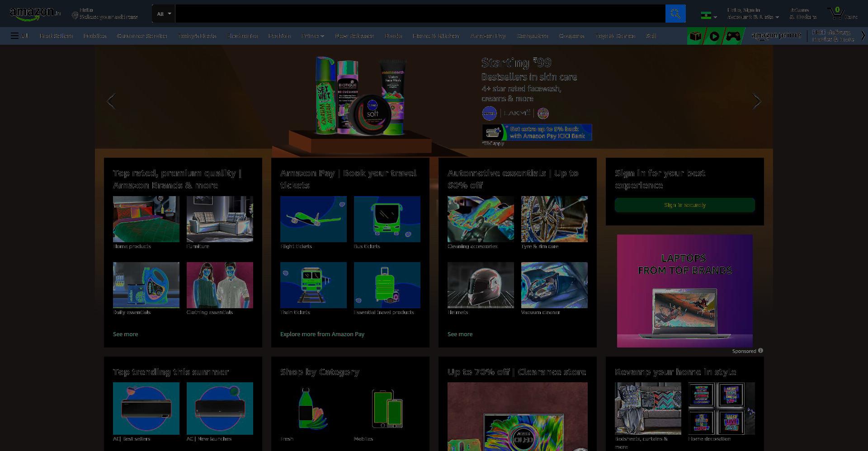Open Furniture sofa thumbnail
The image size is (868, 451).
(220, 219)
